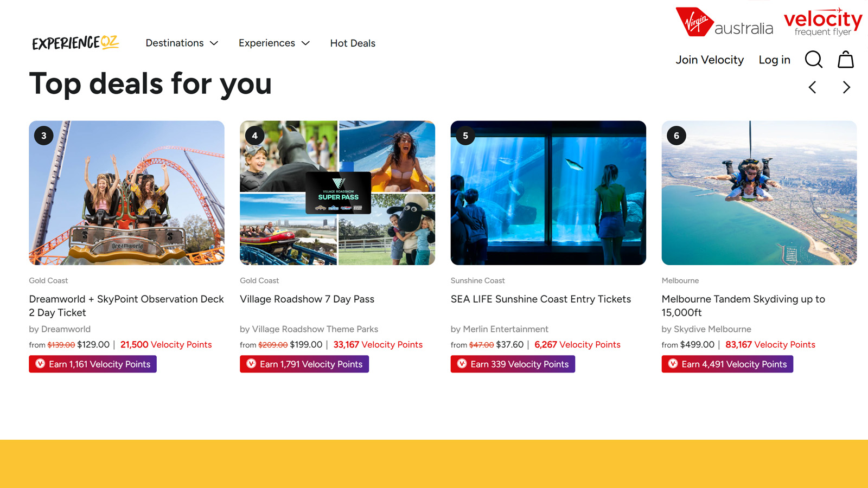Click the Log in link

coord(774,60)
